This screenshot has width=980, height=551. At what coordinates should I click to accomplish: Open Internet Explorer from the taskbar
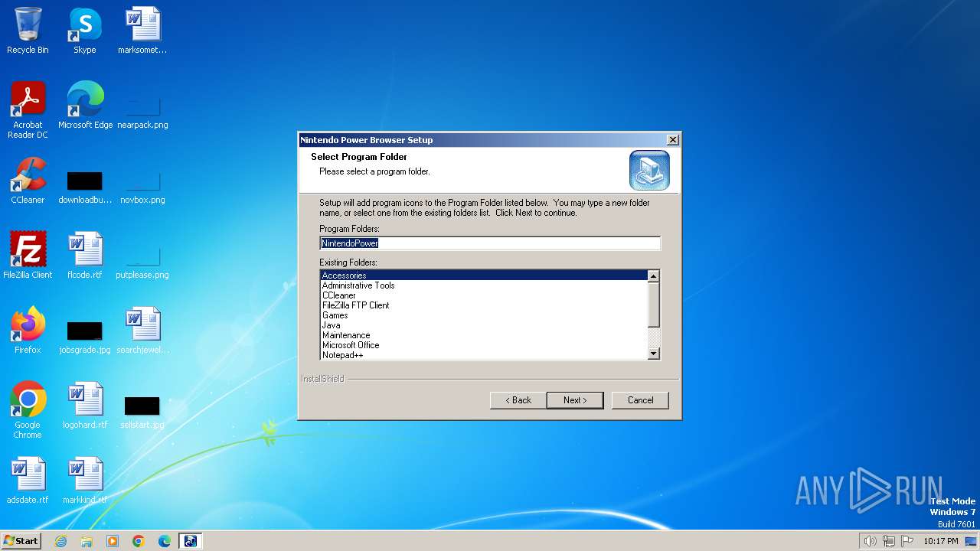tap(60, 541)
